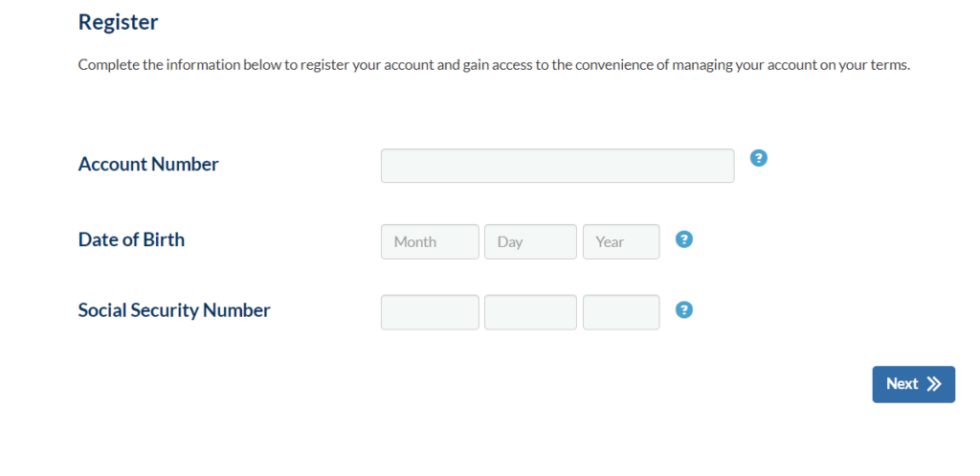Click the word Next inside the button
The image size is (980, 476).
click(902, 384)
